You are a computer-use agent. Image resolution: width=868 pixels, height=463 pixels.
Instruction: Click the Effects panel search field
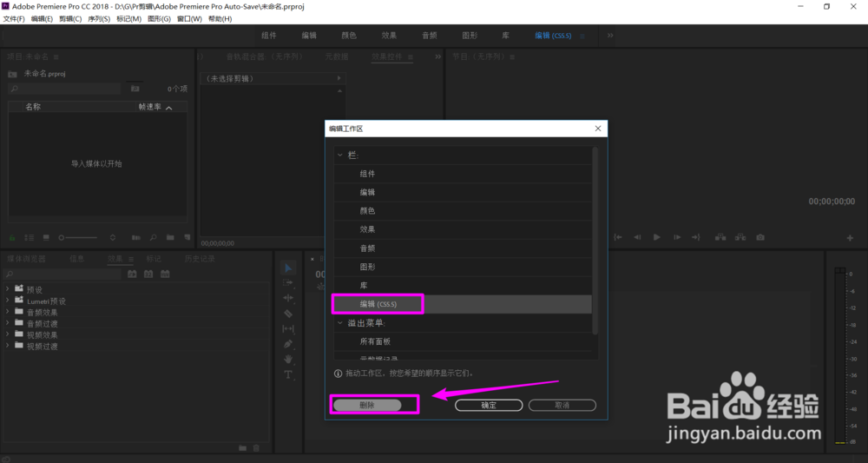pyautogui.click(x=63, y=274)
